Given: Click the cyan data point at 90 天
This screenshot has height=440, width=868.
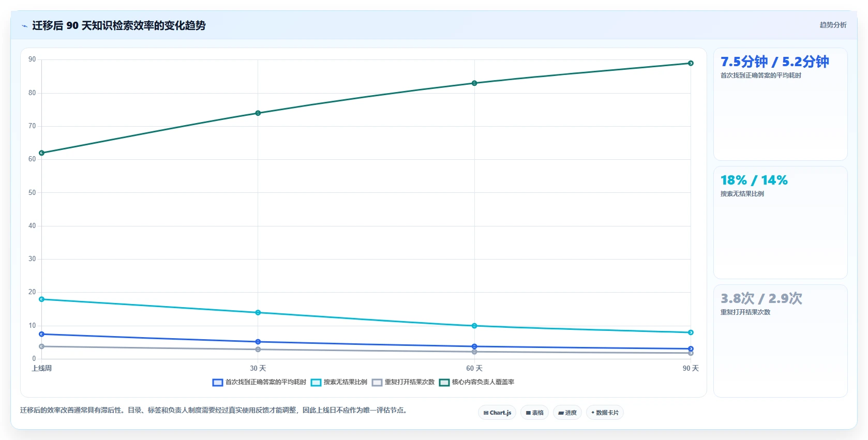Looking at the screenshot, I should coord(691,332).
